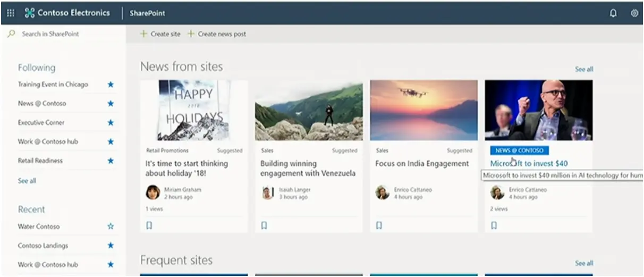Open the app launcher waffle icon
This screenshot has width=644, height=277.
pyautogui.click(x=11, y=13)
